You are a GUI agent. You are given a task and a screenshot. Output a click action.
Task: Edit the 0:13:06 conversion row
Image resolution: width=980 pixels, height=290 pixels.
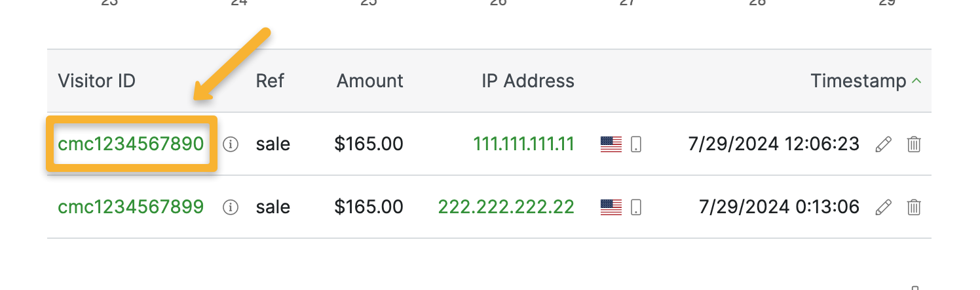(884, 207)
